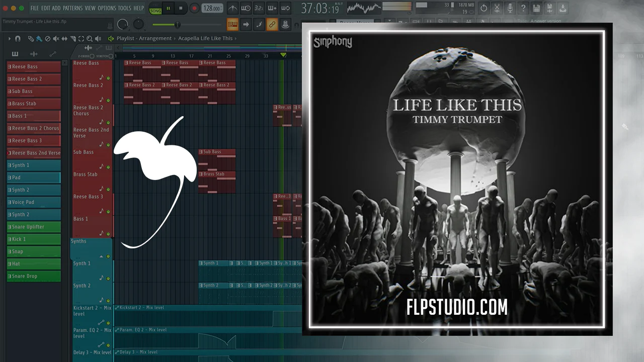644x362 pixels.
Task: Click the one-click audio recording microphone icon
Action: [x=510, y=8]
